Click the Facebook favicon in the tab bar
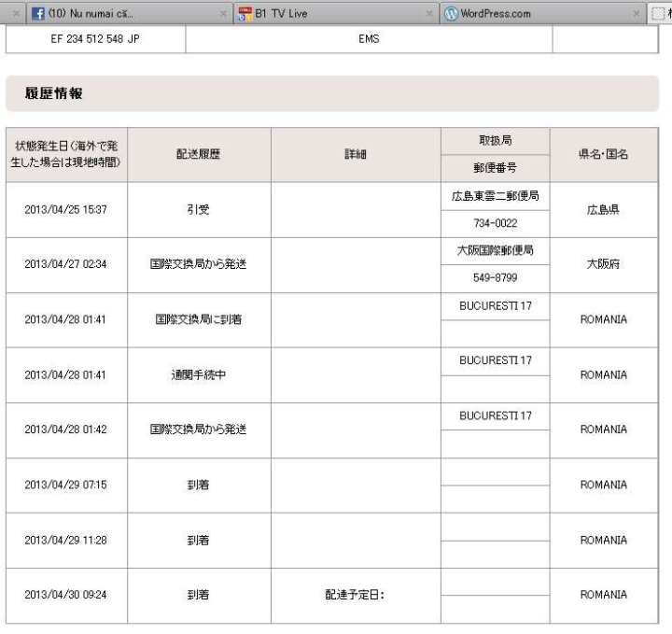 click(x=38, y=14)
